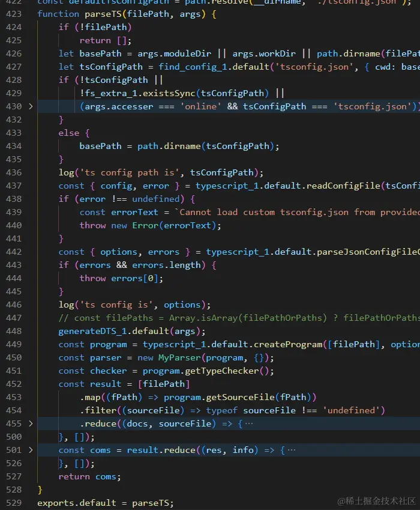This screenshot has width=420, height=510.
Task: Click 'throw new Error(errorText)' on line 440
Action: click(x=148, y=225)
